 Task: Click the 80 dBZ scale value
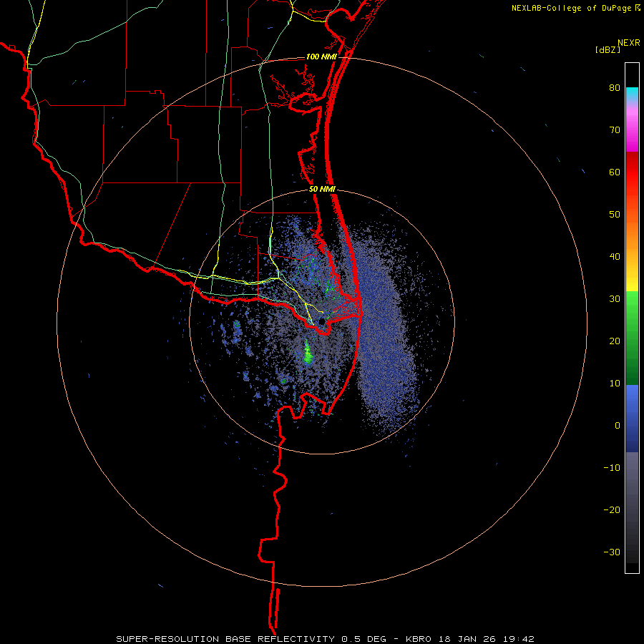tap(615, 88)
